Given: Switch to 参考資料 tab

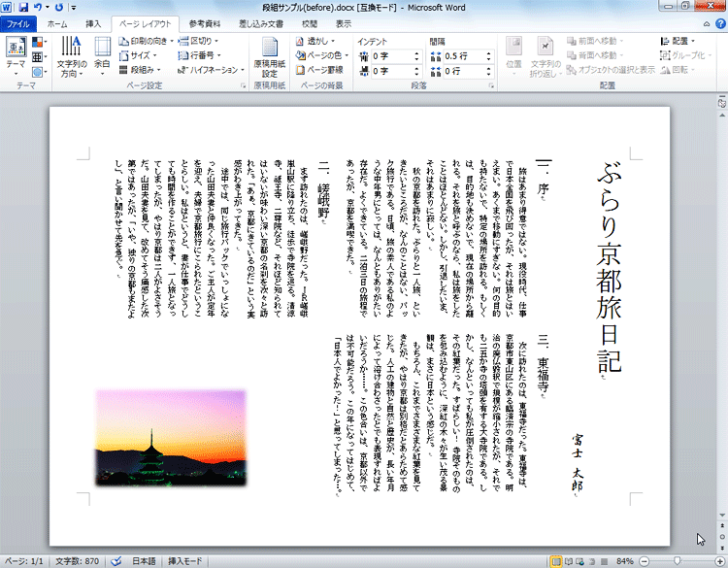Looking at the screenshot, I should 204,24.
